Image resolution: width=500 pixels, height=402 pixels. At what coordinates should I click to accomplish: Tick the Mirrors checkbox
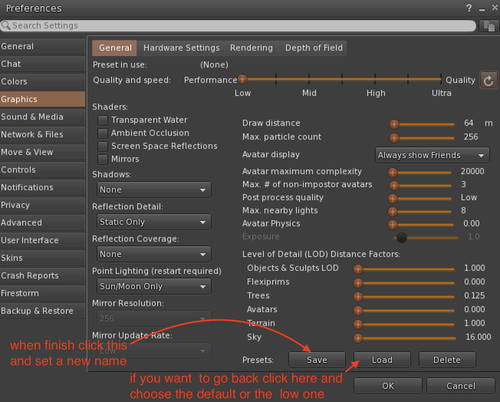pyautogui.click(x=103, y=159)
